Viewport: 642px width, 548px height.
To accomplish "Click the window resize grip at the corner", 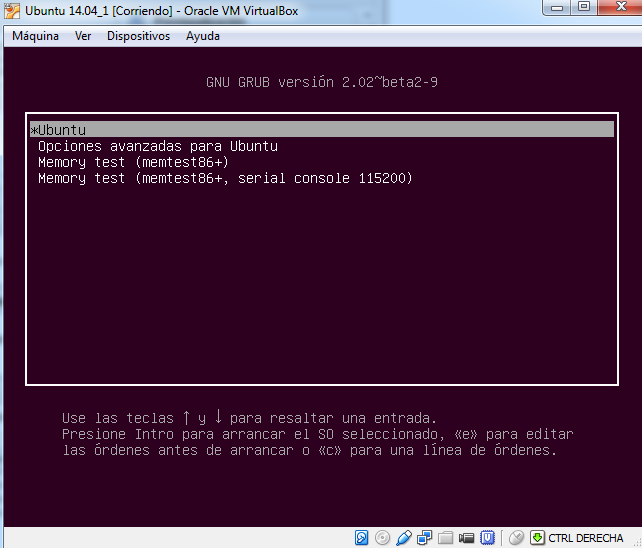I will pyautogui.click(x=636, y=542).
